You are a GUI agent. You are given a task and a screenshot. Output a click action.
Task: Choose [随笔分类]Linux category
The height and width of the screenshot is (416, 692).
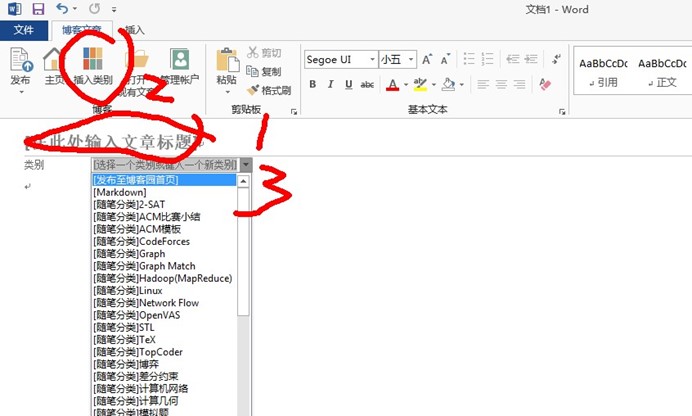pos(164,291)
